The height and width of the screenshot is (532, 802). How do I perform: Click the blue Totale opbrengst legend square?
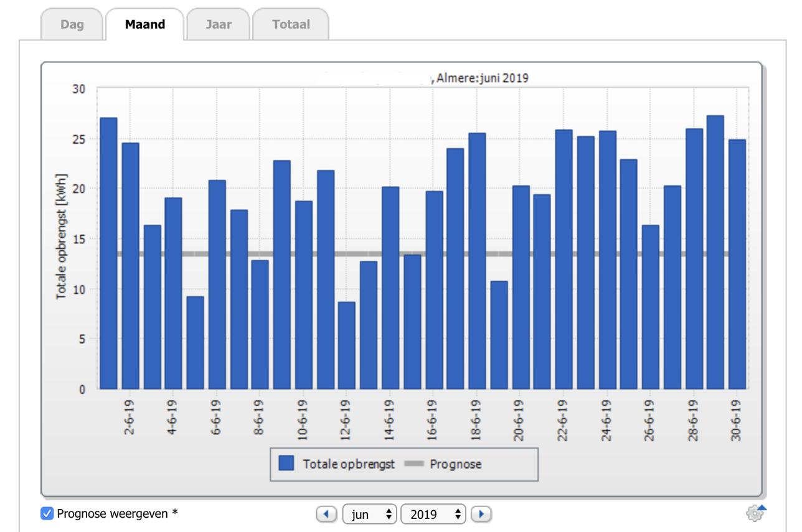pos(286,464)
